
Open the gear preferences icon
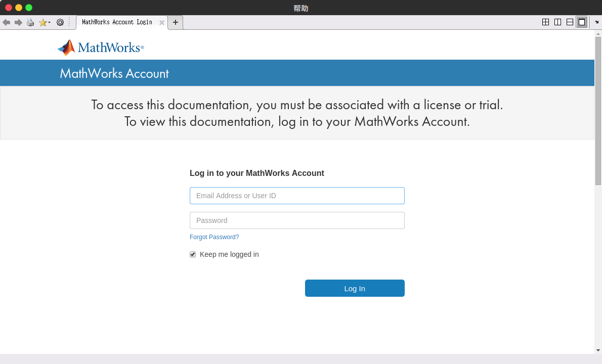(x=60, y=22)
